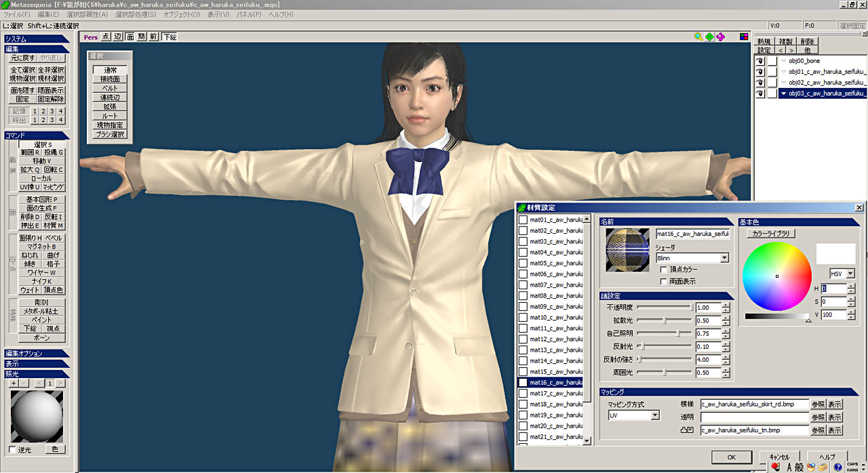Viewport: 868px width, 473px height.
Task: Click 表示 next to 凸凹 bump field
Action: coord(835,430)
